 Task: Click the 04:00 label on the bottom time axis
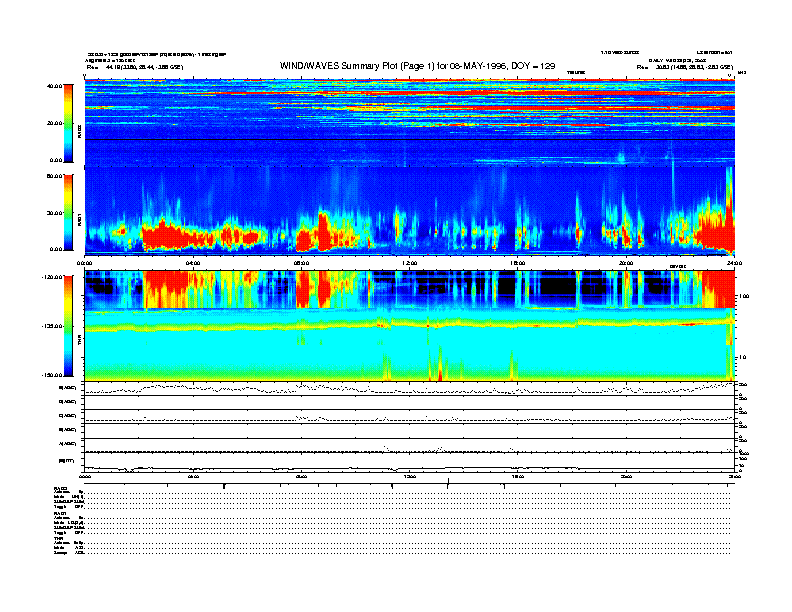click(x=193, y=476)
